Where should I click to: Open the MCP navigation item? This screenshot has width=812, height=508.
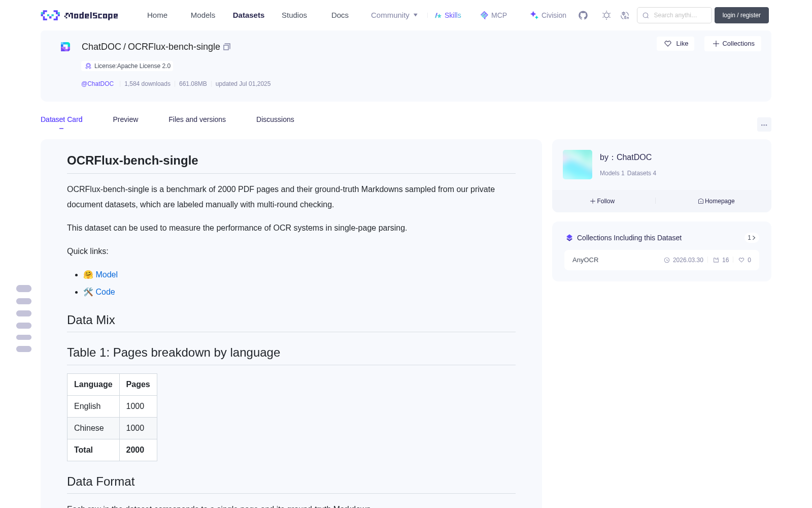(x=494, y=15)
